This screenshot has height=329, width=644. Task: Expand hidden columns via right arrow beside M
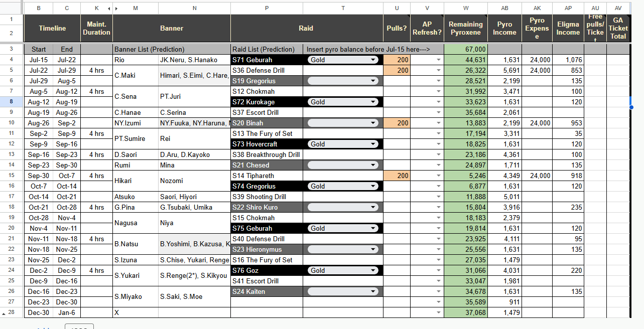[x=116, y=9]
